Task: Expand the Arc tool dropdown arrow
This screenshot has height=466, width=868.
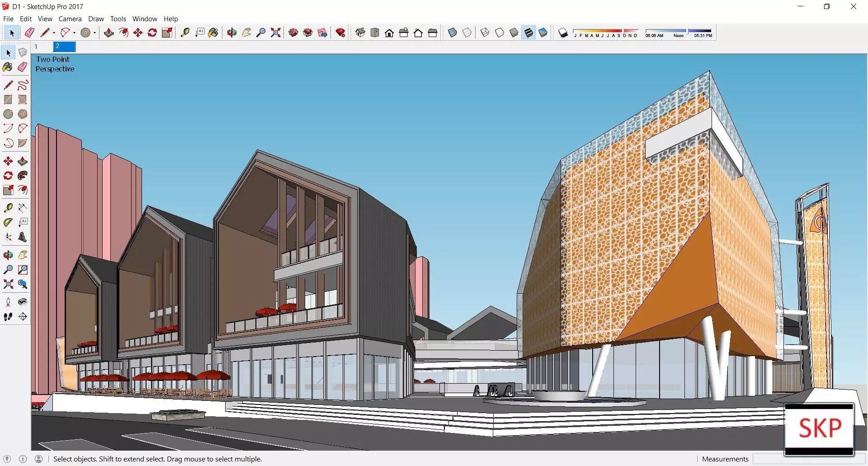Action: pos(74,33)
